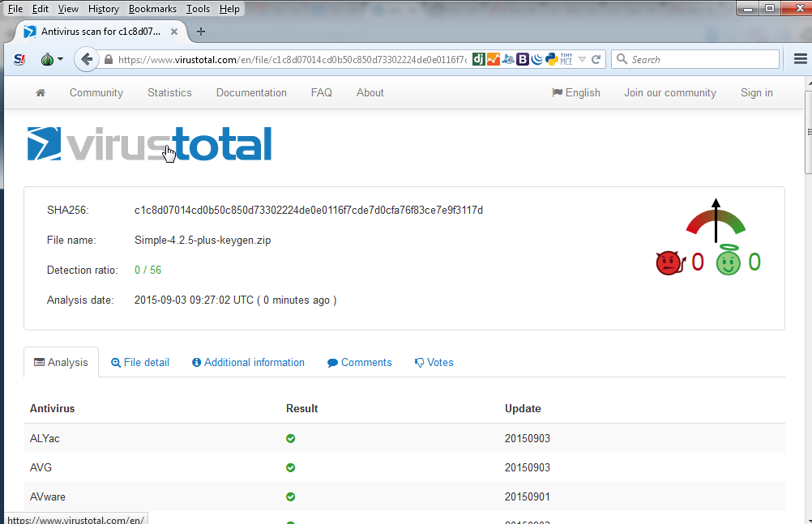This screenshot has width=812, height=524.
Task: Switch to the File detail tab
Action: tap(140, 363)
